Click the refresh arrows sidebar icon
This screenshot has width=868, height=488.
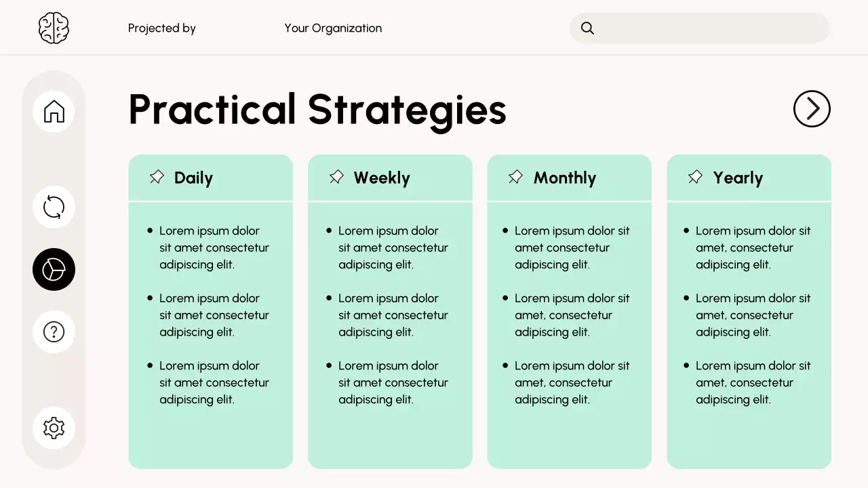coord(54,207)
